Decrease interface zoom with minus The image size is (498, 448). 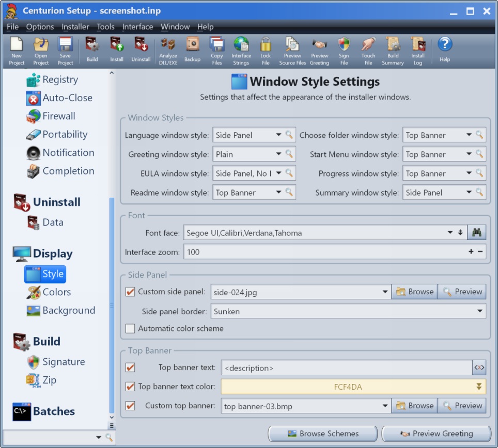tap(480, 251)
